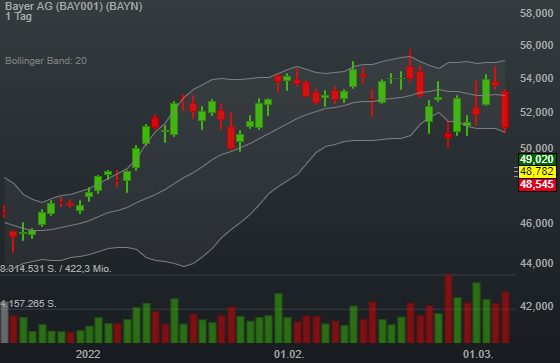Click the 56,000 axis label
The image size is (560, 363).
[537, 45]
